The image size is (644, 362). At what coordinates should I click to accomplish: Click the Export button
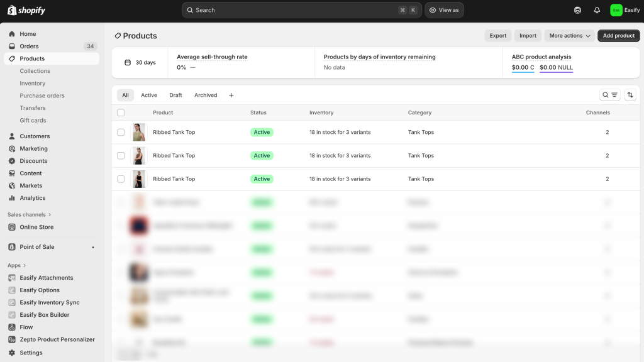498,36
